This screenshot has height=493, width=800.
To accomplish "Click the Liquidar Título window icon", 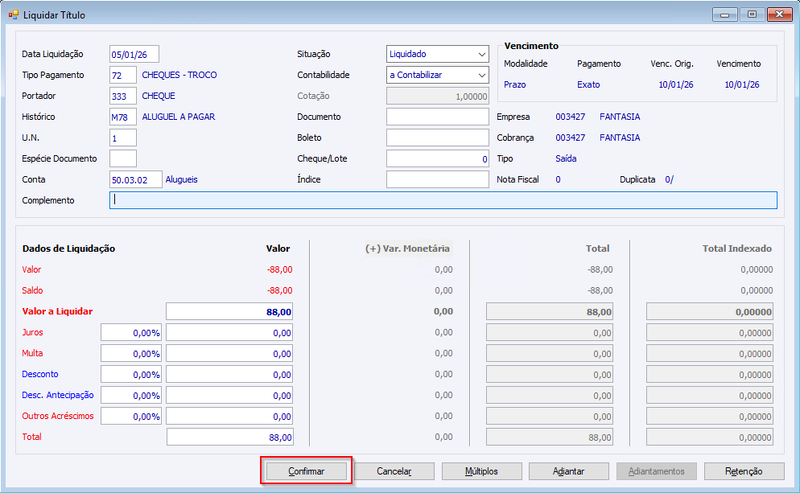I will [13, 15].
